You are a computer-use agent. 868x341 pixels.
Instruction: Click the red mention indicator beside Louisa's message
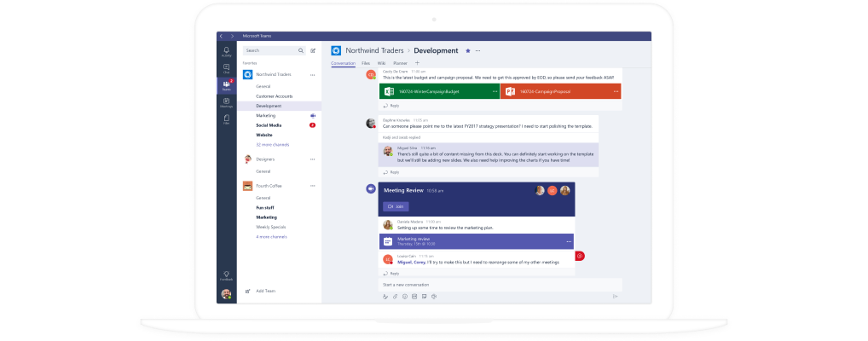point(580,256)
